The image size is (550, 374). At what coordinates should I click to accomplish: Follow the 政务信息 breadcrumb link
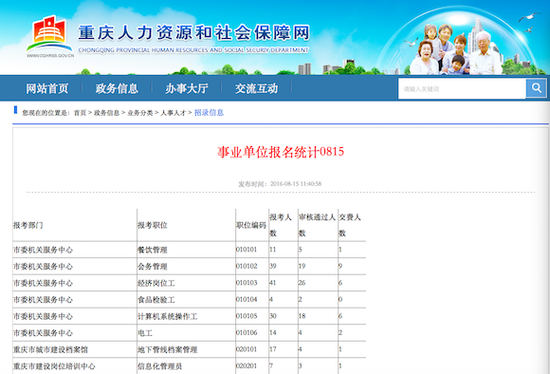click(x=107, y=113)
